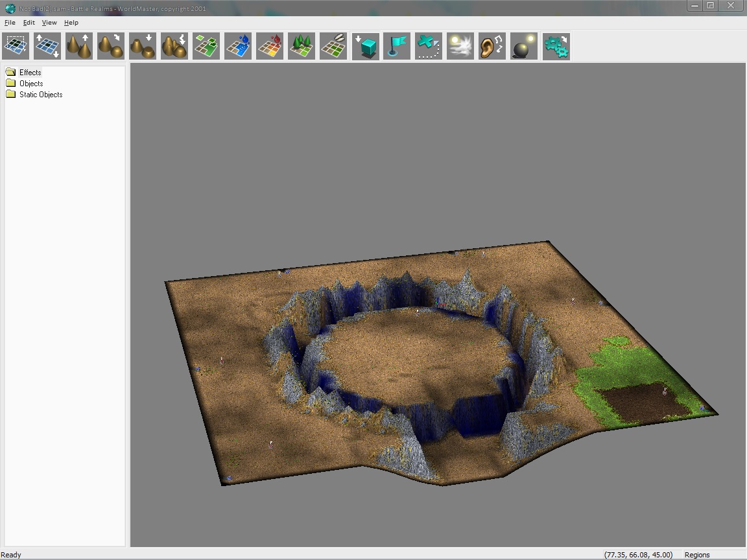The height and width of the screenshot is (560, 747).
Task: Open the Help menu
Action: [x=71, y=23]
